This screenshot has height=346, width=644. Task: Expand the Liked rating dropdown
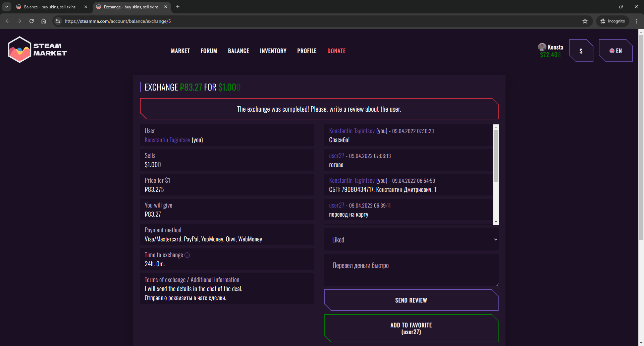pos(411,240)
